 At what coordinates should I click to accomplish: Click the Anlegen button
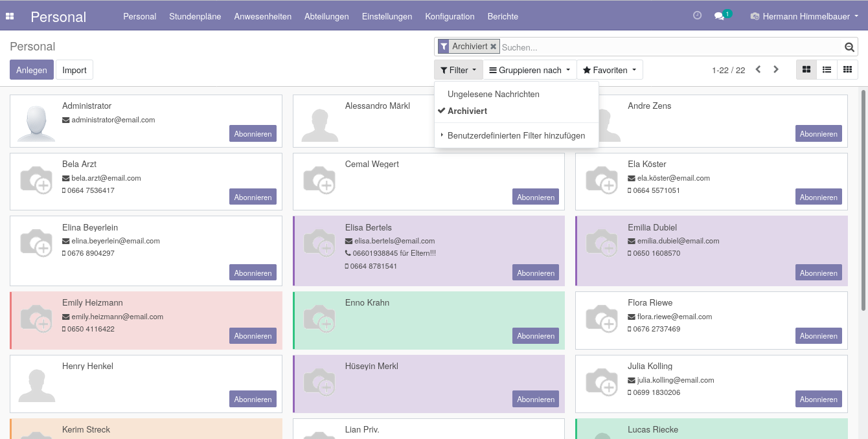(32, 70)
